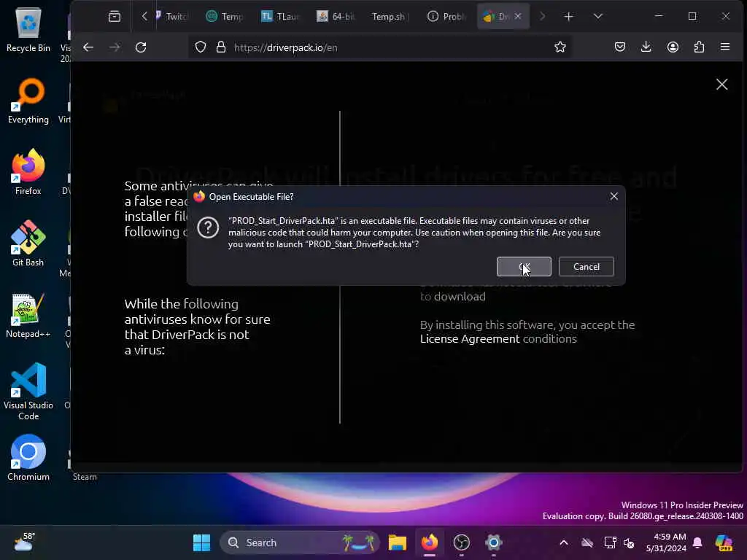Viewport: 747px width, 560px height.
Task: Bookmark this page with the star
Action: [x=560, y=47]
